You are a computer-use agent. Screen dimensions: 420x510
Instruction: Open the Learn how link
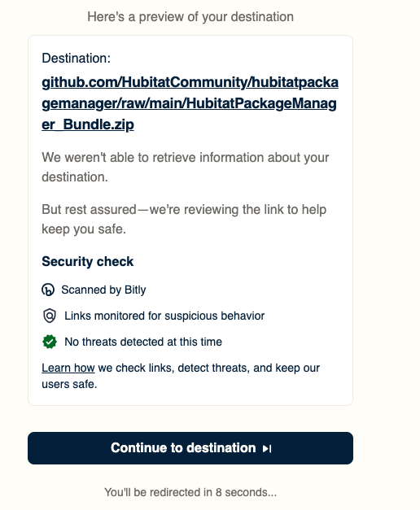(68, 368)
